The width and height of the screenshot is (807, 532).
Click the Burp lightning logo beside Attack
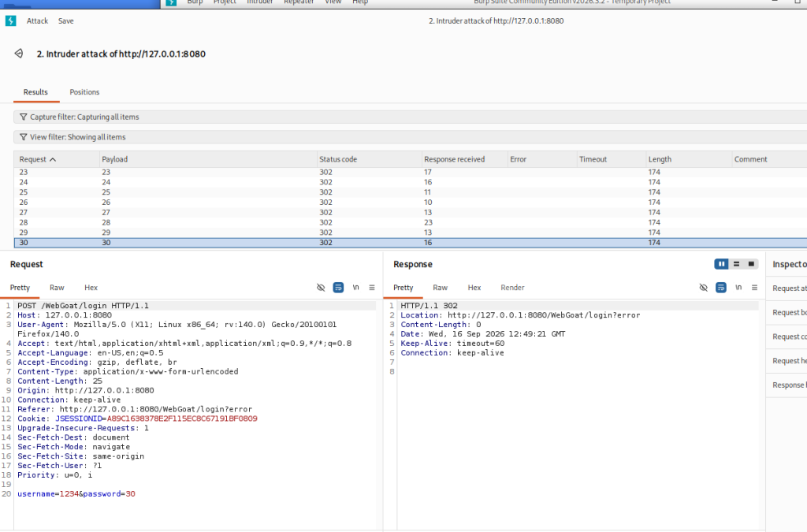(x=11, y=21)
